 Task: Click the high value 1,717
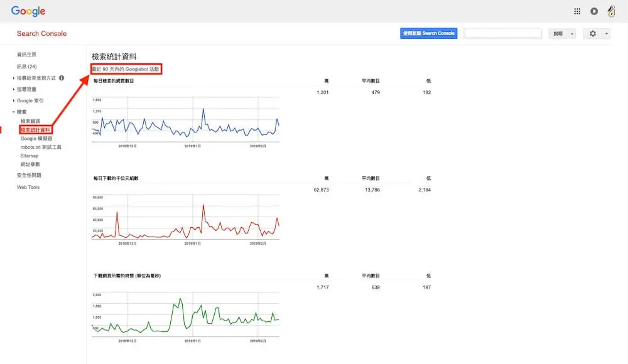pos(322,287)
